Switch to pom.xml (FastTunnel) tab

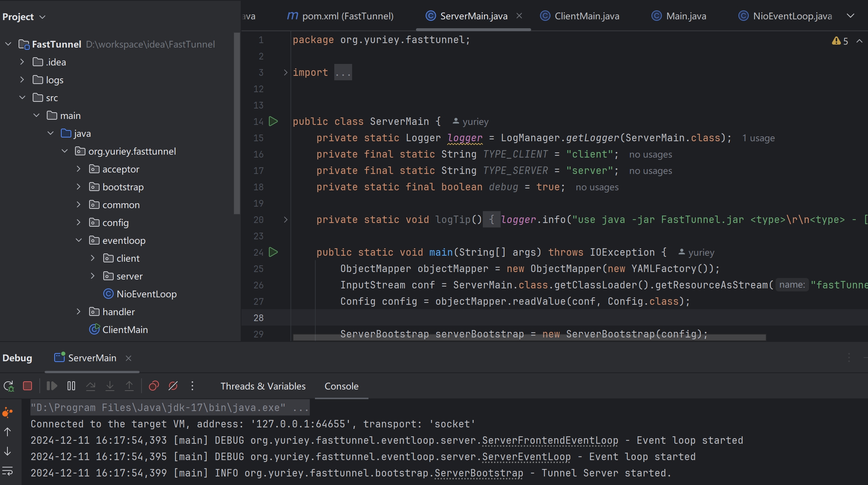point(340,16)
